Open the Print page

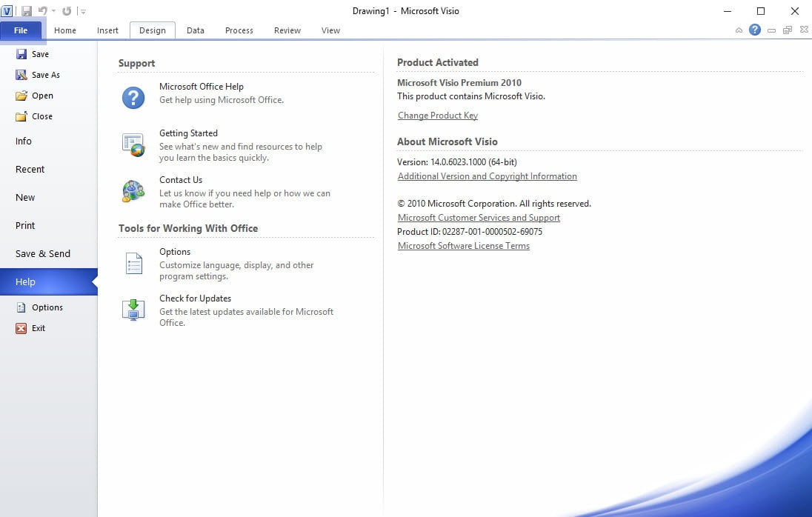point(25,226)
